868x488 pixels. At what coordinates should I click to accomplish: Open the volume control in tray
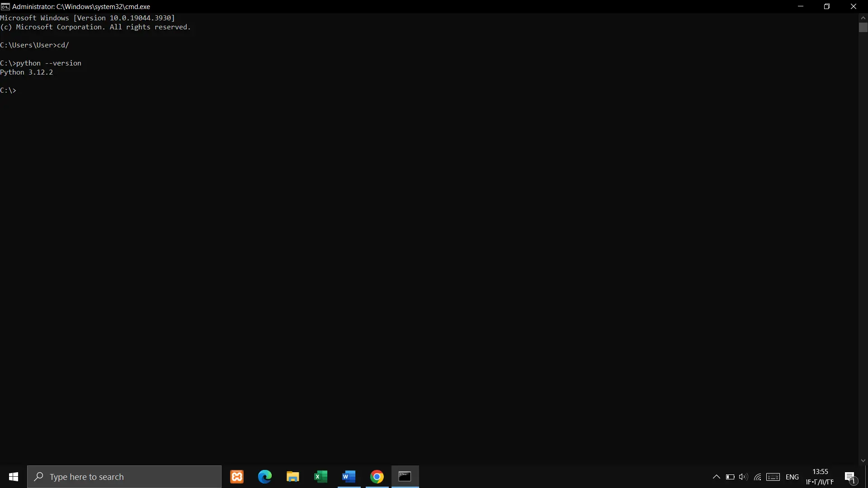click(743, 477)
